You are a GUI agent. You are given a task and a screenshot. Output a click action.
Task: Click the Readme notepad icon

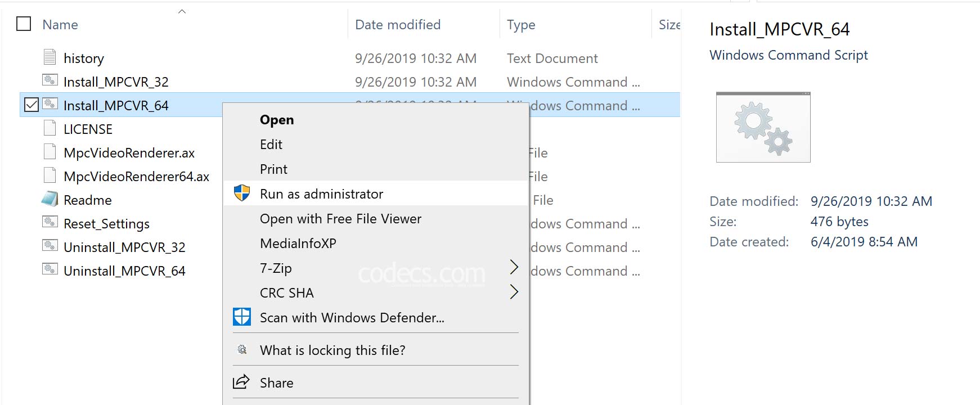pos(50,199)
